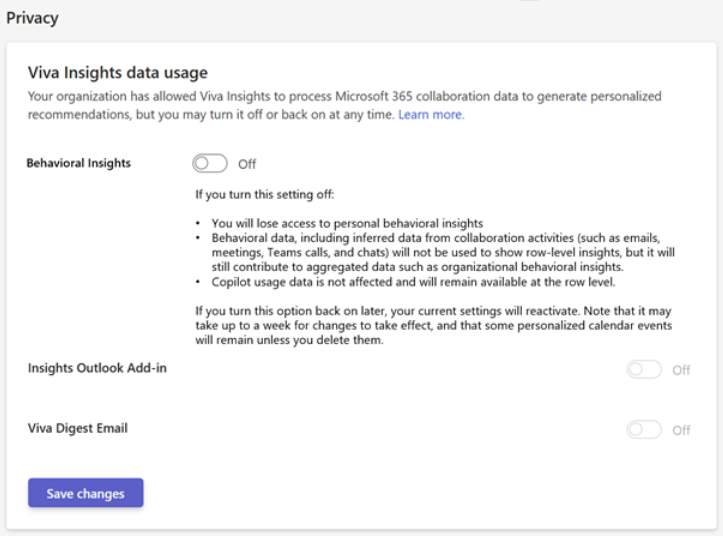Click the paragraph about turning the option back on

click(430, 327)
